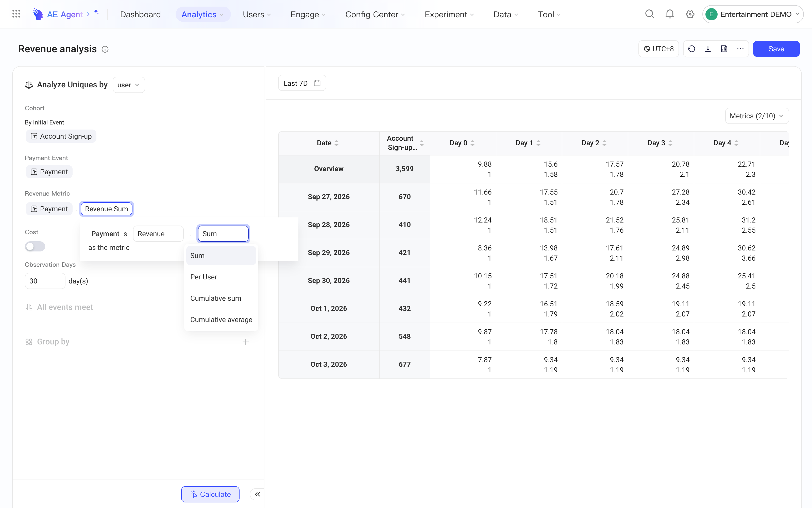
Task: Select the Sum option in the list
Action: pyautogui.click(x=221, y=256)
